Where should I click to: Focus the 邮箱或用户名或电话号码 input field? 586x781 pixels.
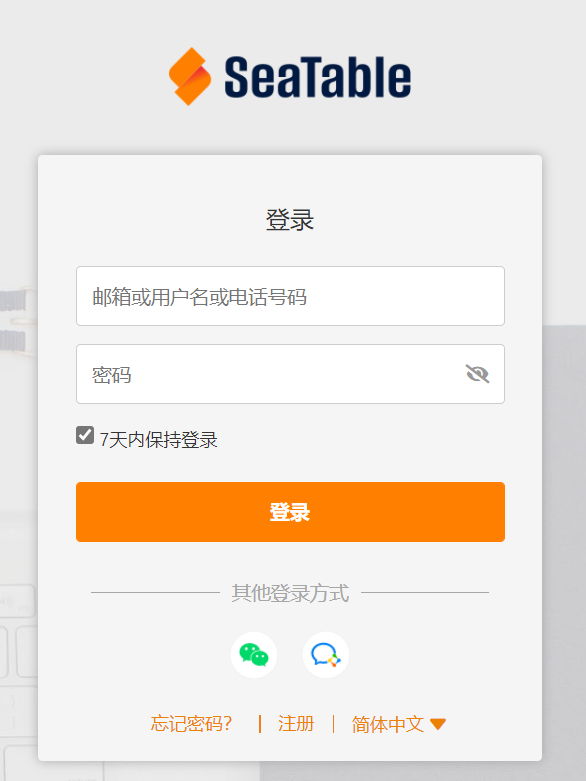[x=290, y=296]
